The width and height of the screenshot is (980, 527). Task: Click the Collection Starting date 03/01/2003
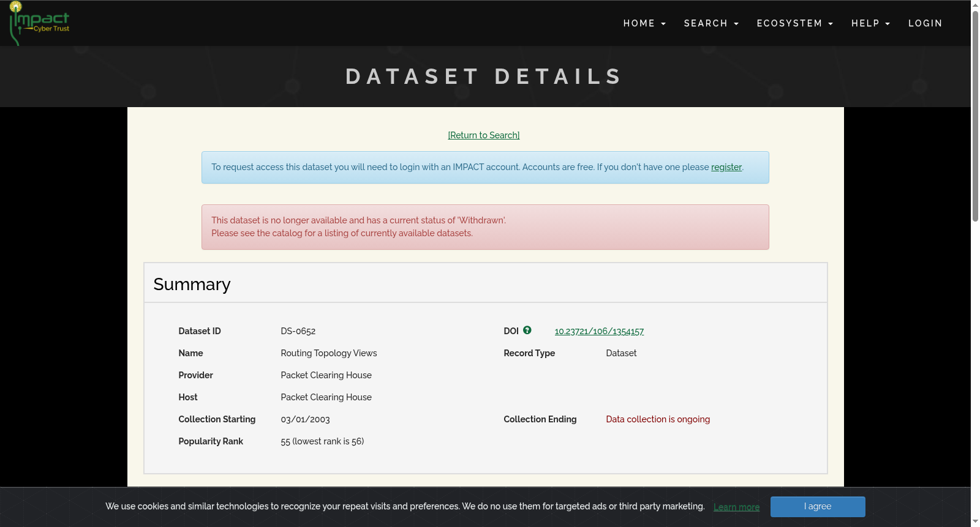(306, 419)
